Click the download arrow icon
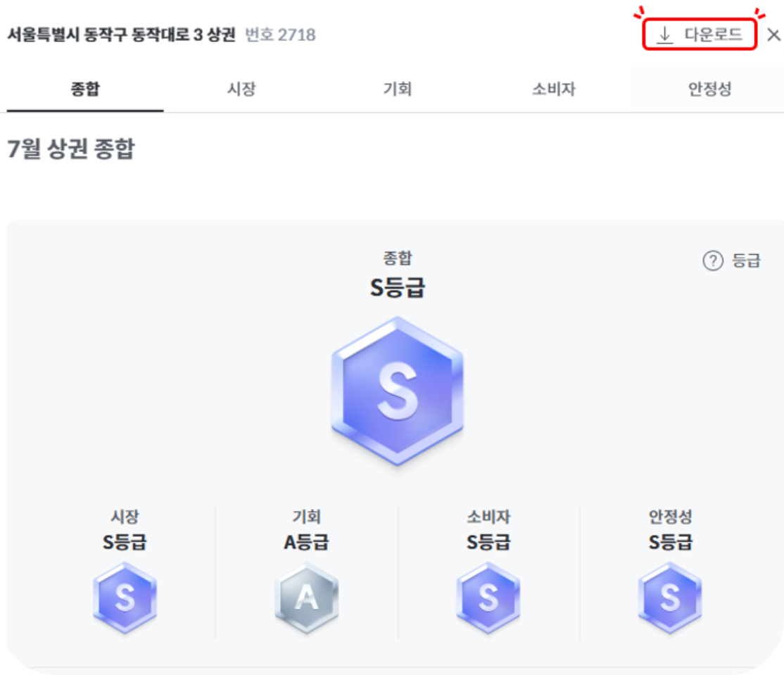The image size is (784, 675). [x=664, y=34]
